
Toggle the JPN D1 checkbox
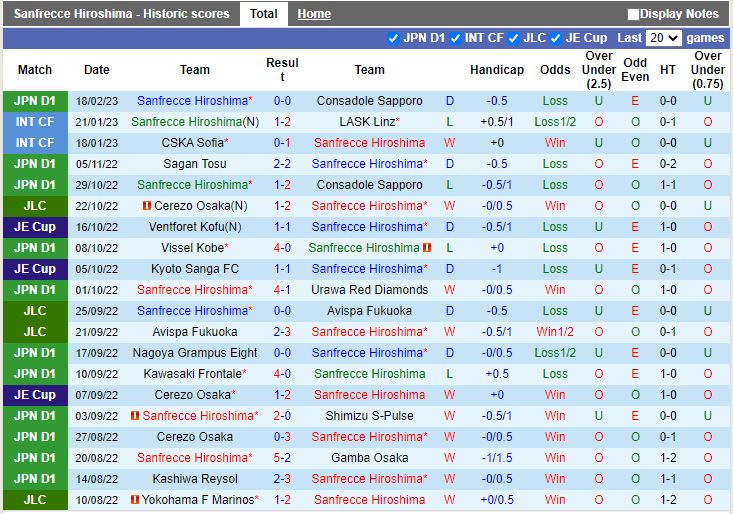[393, 38]
